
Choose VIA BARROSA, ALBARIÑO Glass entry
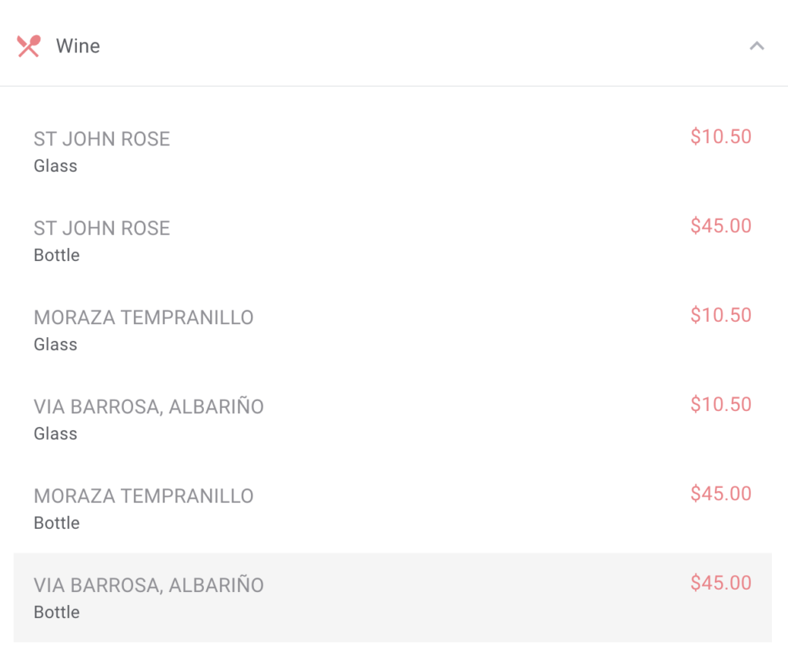392,420
